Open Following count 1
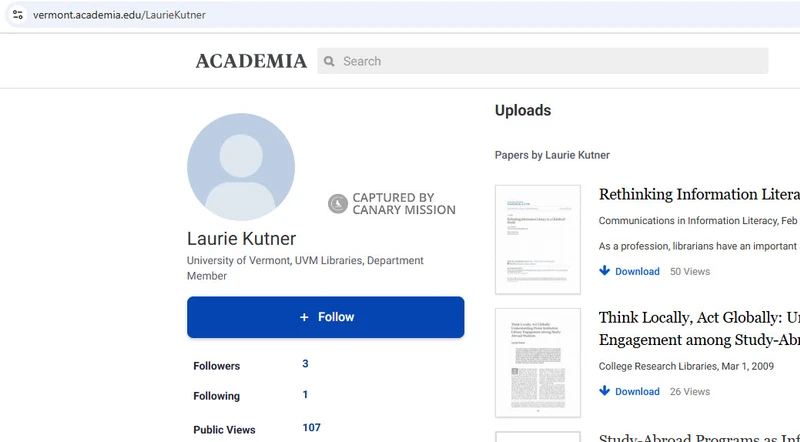This screenshot has height=442, width=800. tap(305, 395)
